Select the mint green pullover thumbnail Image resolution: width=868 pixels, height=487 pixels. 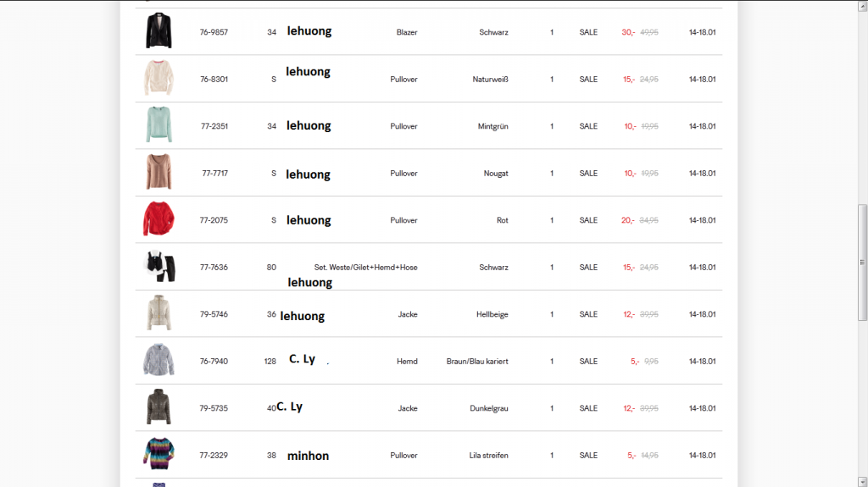point(159,125)
